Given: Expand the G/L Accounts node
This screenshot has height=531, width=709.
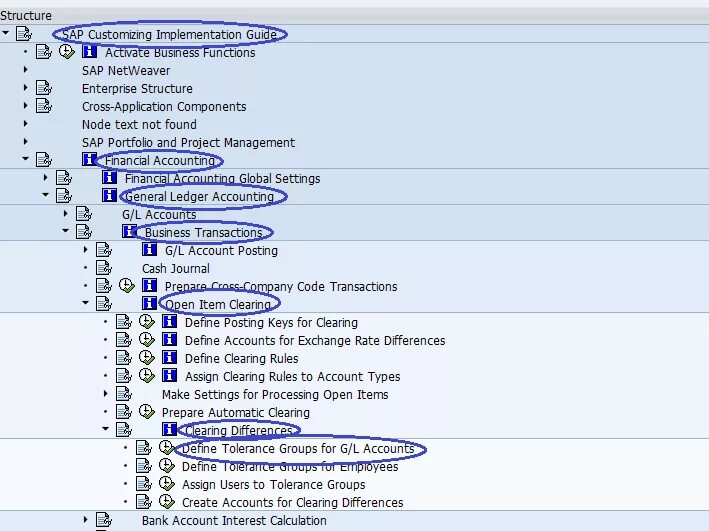Looking at the screenshot, I should pos(66,213).
